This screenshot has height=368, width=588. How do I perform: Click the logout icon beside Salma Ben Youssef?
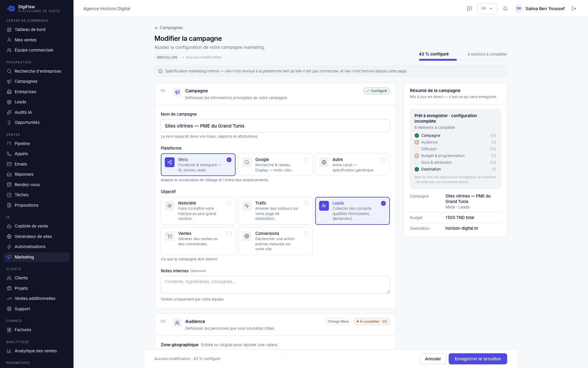(x=574, y=9)
